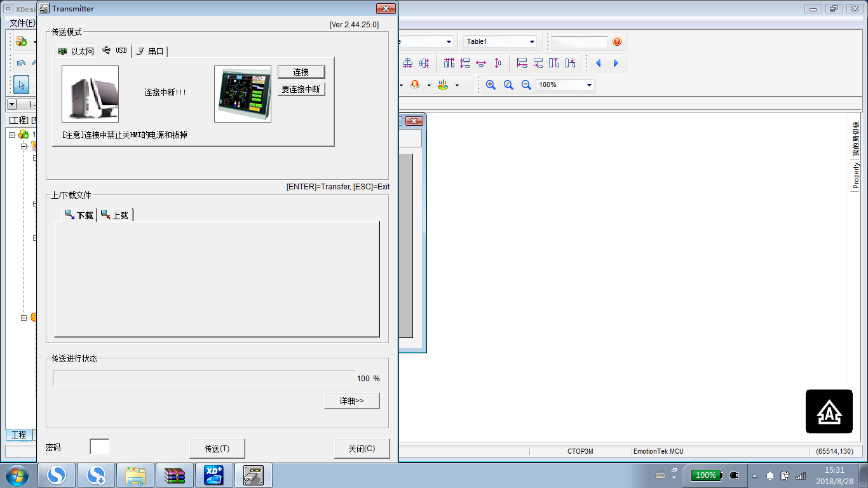Click the 传送(T) transfer button
The width and height of the screenshot is (868, 488).
point(217,449)
